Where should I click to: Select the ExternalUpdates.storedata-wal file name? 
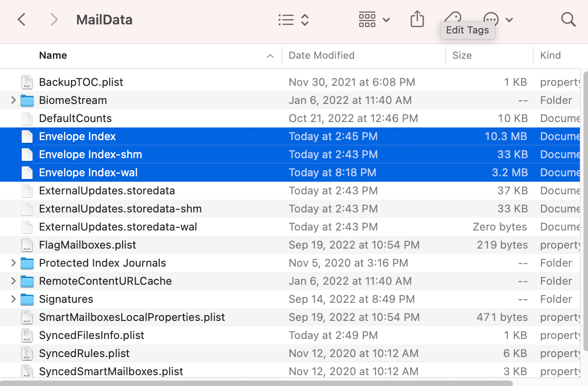pos(118,227)
